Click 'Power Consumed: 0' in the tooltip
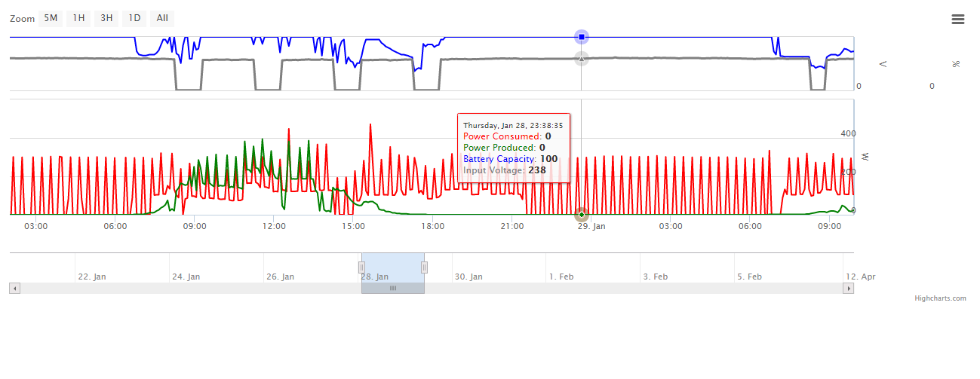 point(507,136)
